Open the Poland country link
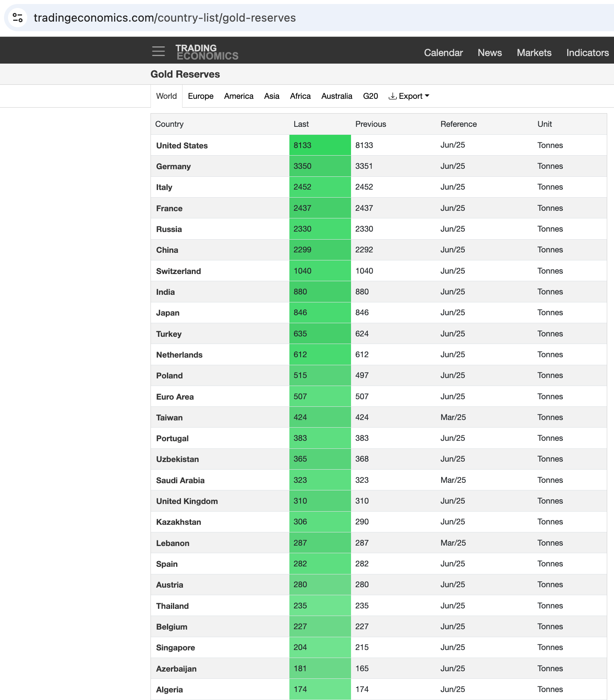 tap(169, 376)
